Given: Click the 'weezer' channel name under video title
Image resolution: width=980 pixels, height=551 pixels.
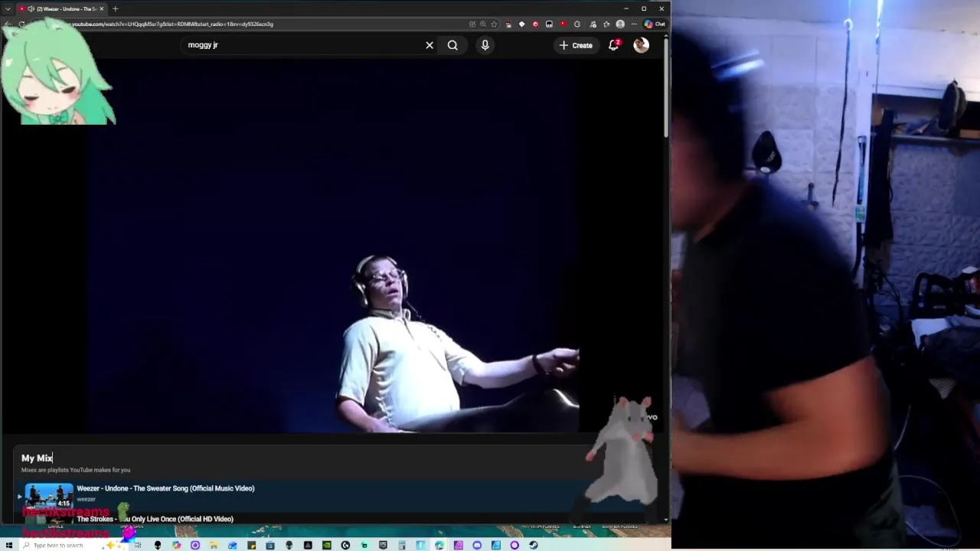Looking at the screenshot, I should pos(86,499).
